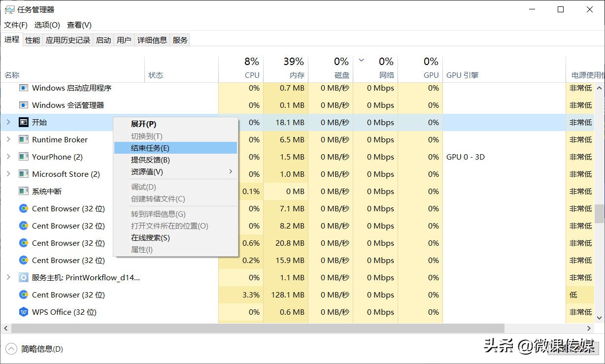
Task: Click the 服务主机 PrintWorkflow gear icon
Action: pyautogui.click(x=23, y=278)
